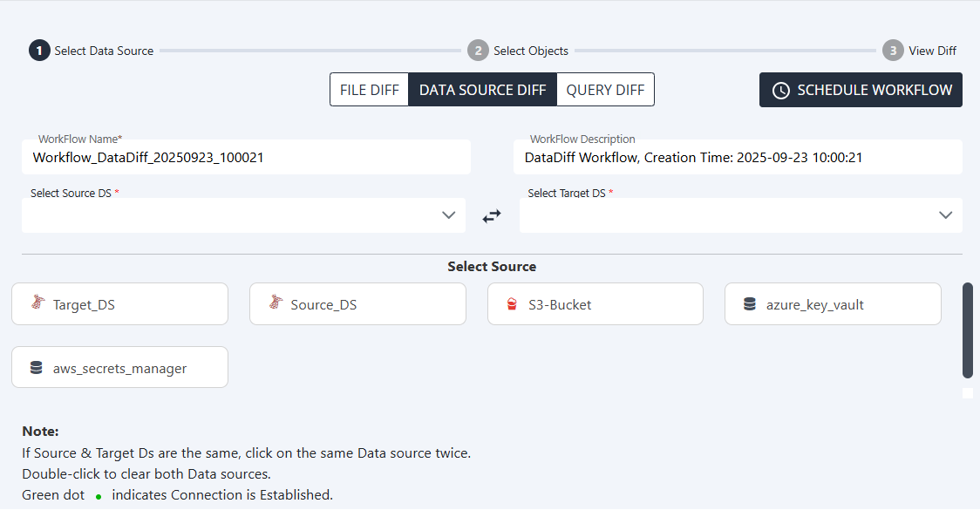Switch to the FILE DIFF tab
The height and width of the screenshot is (517, 980).
click(x=369, y=90)
